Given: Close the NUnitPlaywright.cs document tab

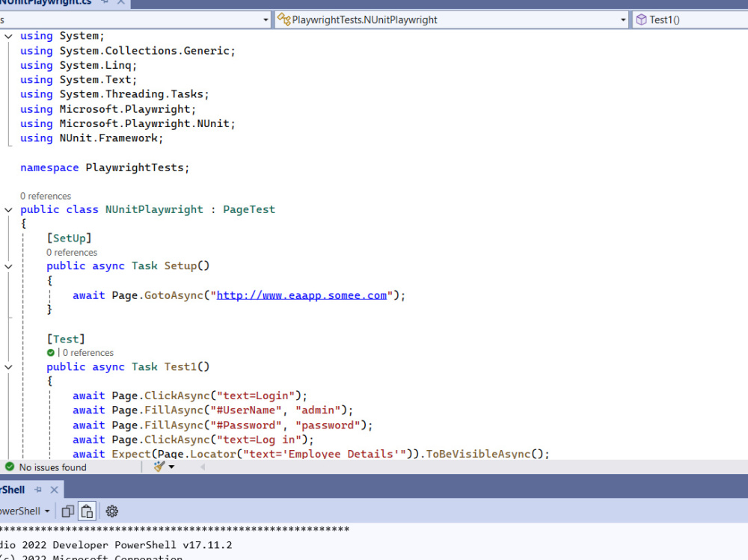Looking at the screenshot, I should pyautogui.click(x=121, y=2).
